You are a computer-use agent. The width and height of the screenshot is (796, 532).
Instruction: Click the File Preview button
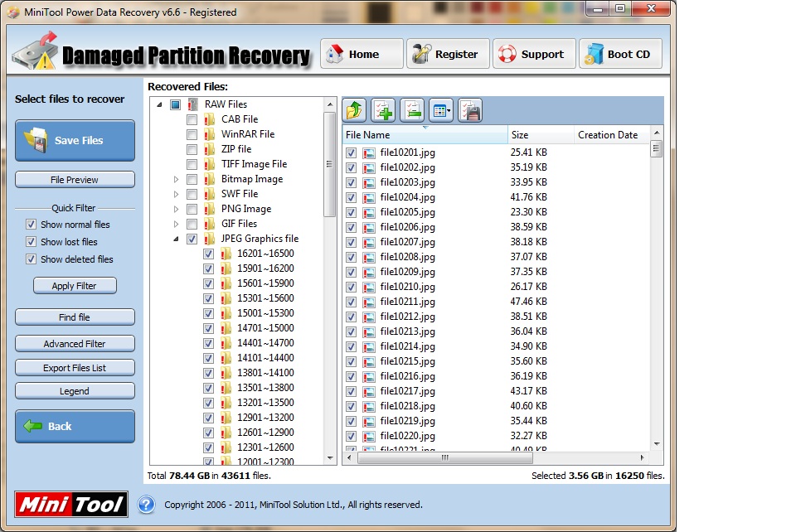tap(75, 180)
